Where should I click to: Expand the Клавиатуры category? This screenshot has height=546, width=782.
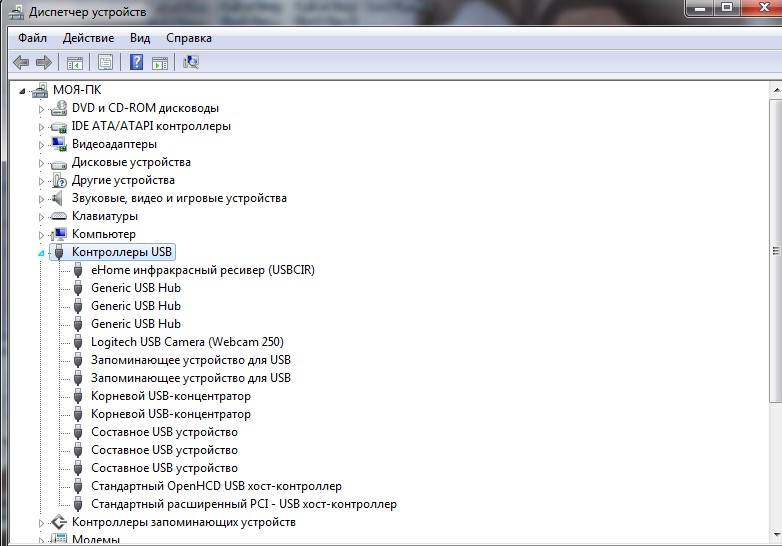coord(41,217)
